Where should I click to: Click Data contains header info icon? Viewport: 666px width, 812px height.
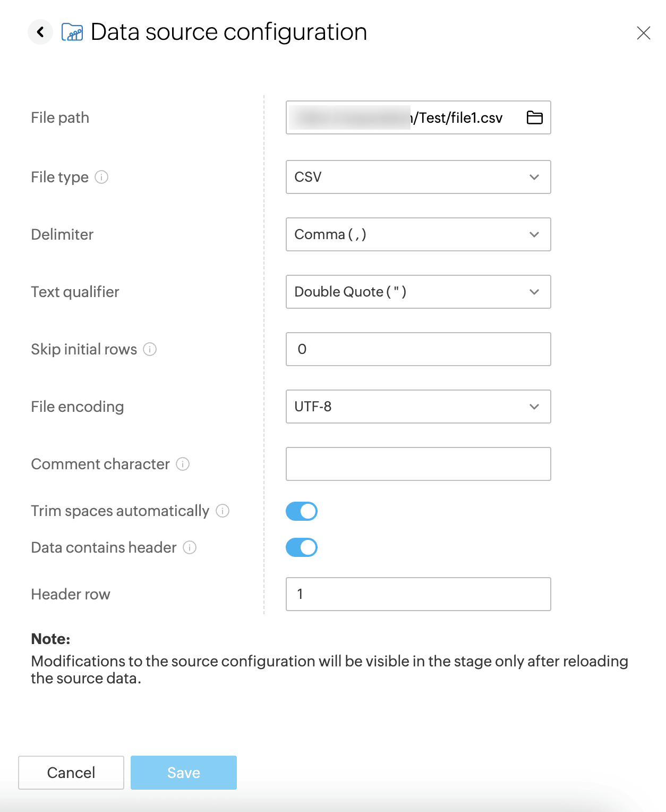190,547
